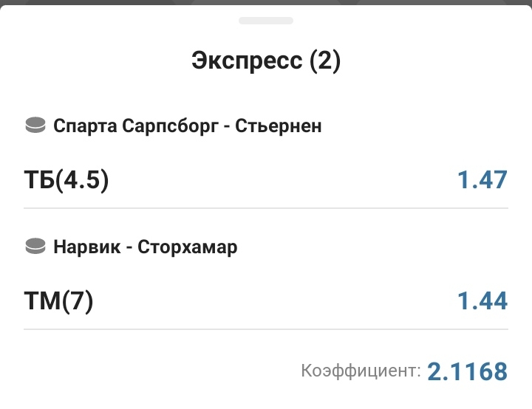
Task: Select the ТМ(7) bet label
Action: 59,300
